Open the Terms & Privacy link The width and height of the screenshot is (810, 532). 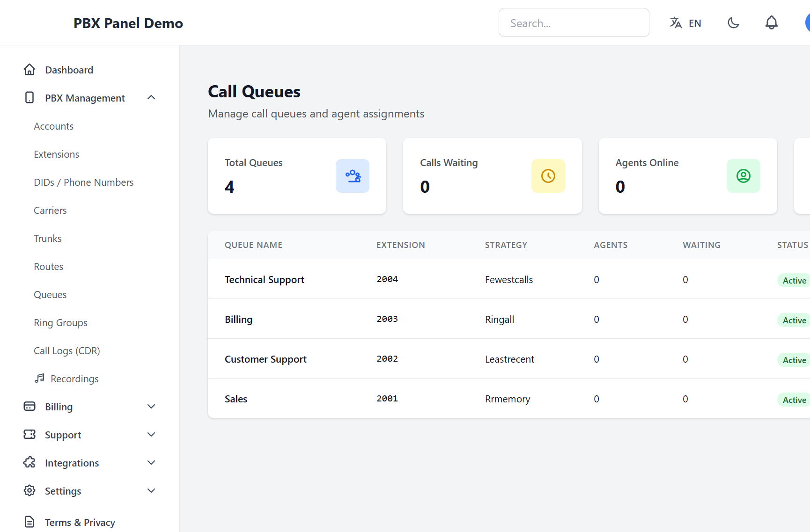click(80, 522)
